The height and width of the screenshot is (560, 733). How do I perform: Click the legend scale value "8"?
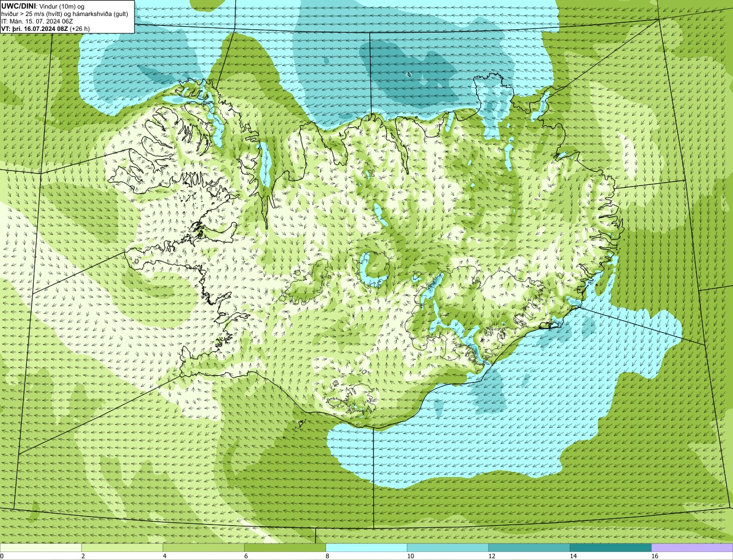(x=328, y=556)
